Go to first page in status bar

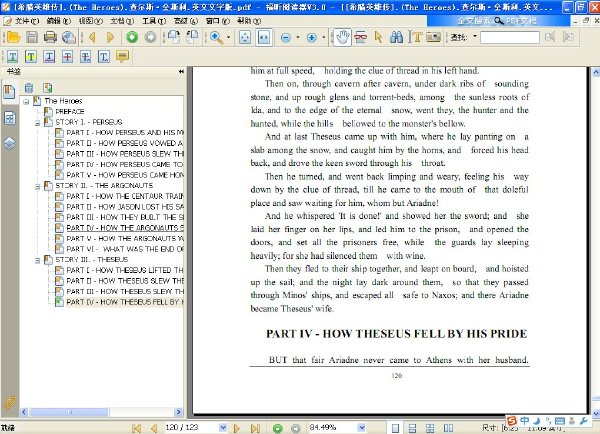tap(136, 428)
